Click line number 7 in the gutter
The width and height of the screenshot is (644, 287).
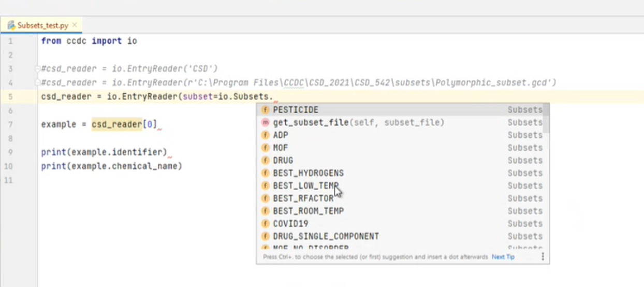10,124
